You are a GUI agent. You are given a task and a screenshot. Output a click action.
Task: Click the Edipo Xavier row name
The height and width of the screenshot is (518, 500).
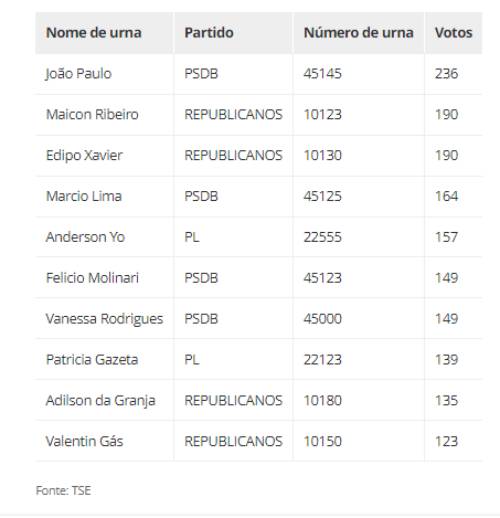pos(84,156)
